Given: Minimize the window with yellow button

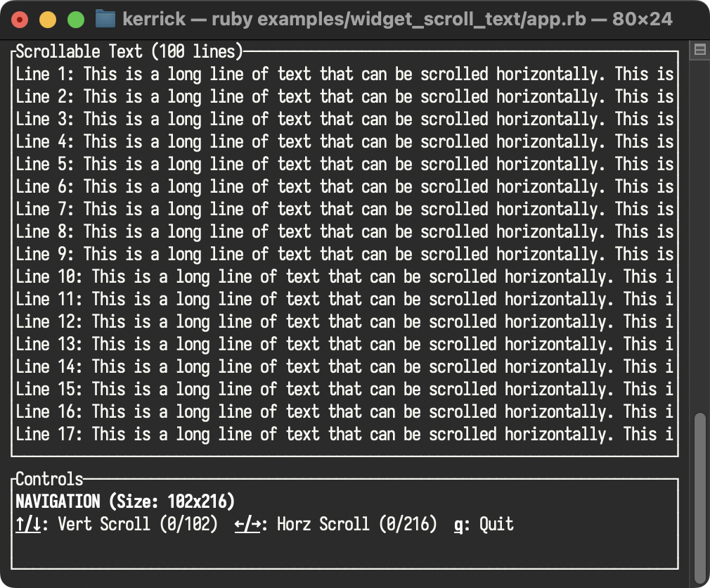Looking at the screenshot, I should pos(48,20).
